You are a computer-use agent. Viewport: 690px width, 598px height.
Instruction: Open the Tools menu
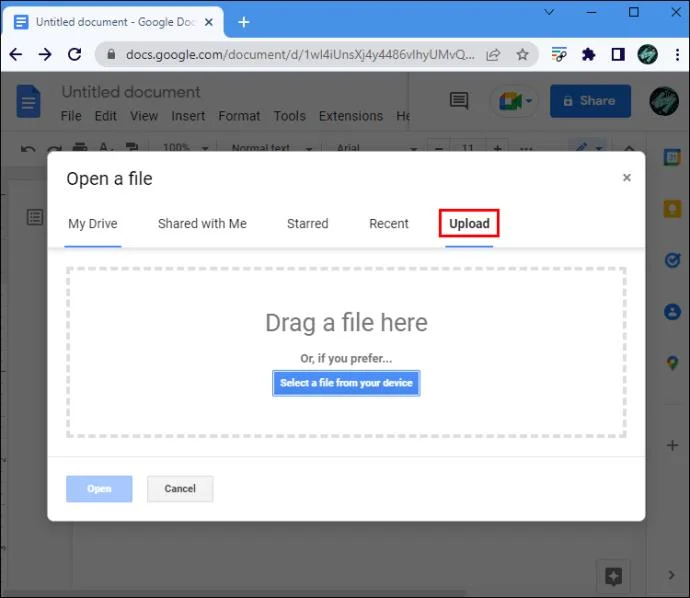(x=290, y=116)
